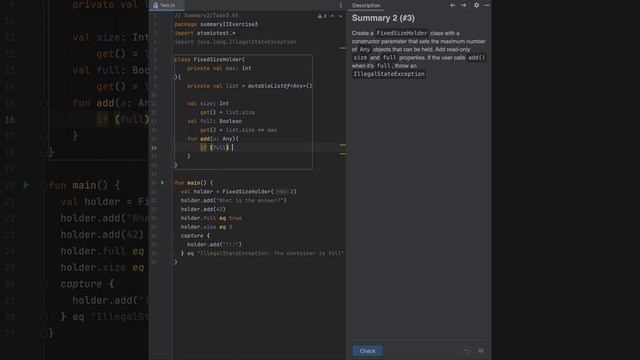Screen dimensions: 640x360
Task: Click green run arrow in background editor
Action: click(26, 185)
